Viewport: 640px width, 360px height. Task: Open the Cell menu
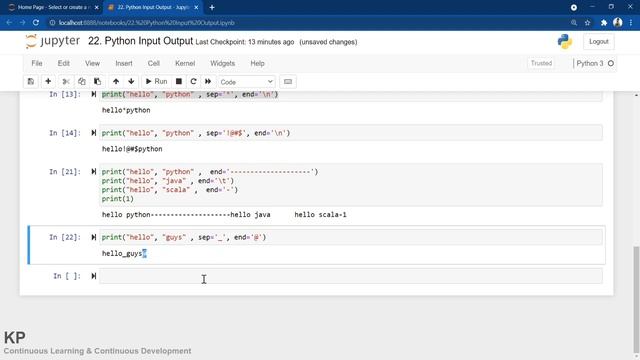(153, 63)
